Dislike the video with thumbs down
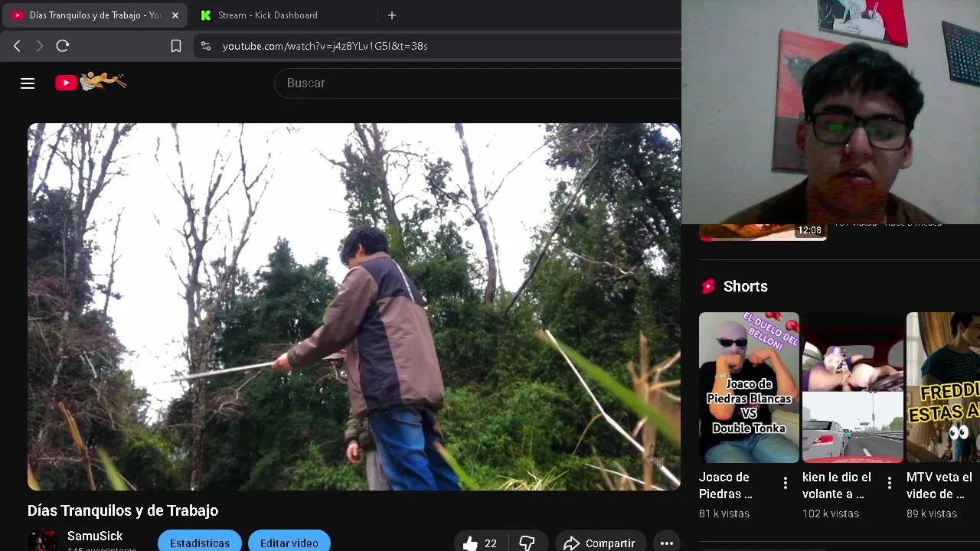Image resolution: width=980 pixels, height=551 pixels. (x=528, y=543)
